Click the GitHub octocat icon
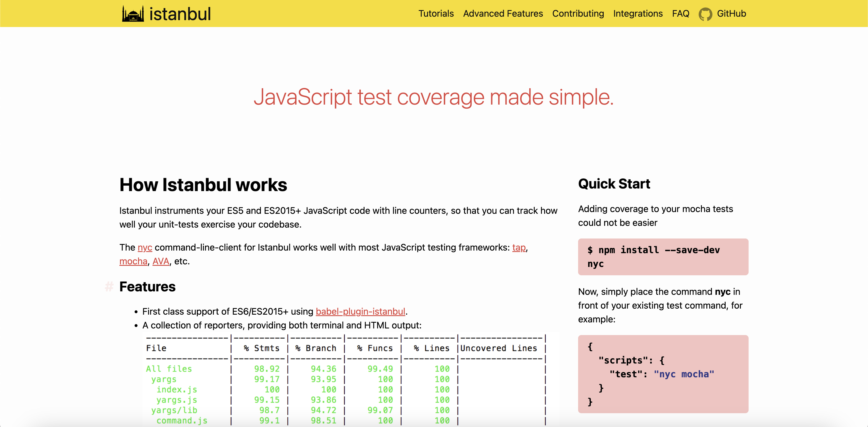Screen dimensions: 868x427 pyautogui.click(x=705, y=14)
